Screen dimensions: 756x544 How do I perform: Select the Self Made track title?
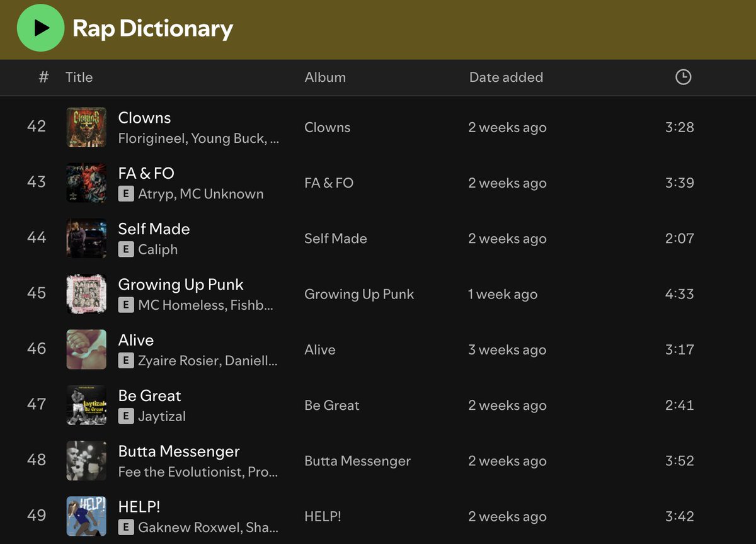tap(154, 229)
